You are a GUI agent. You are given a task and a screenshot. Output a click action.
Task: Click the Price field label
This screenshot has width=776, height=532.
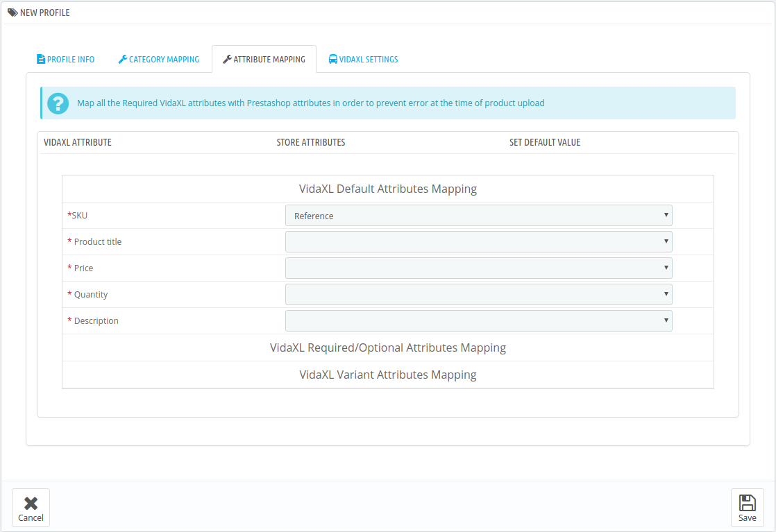pos(81,268)
